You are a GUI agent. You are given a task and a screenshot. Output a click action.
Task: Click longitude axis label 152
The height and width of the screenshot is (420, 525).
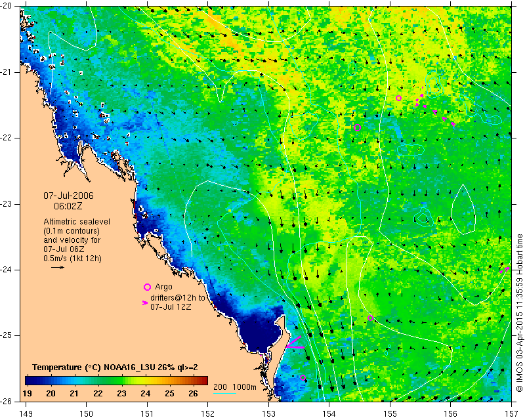coord(207,414)
